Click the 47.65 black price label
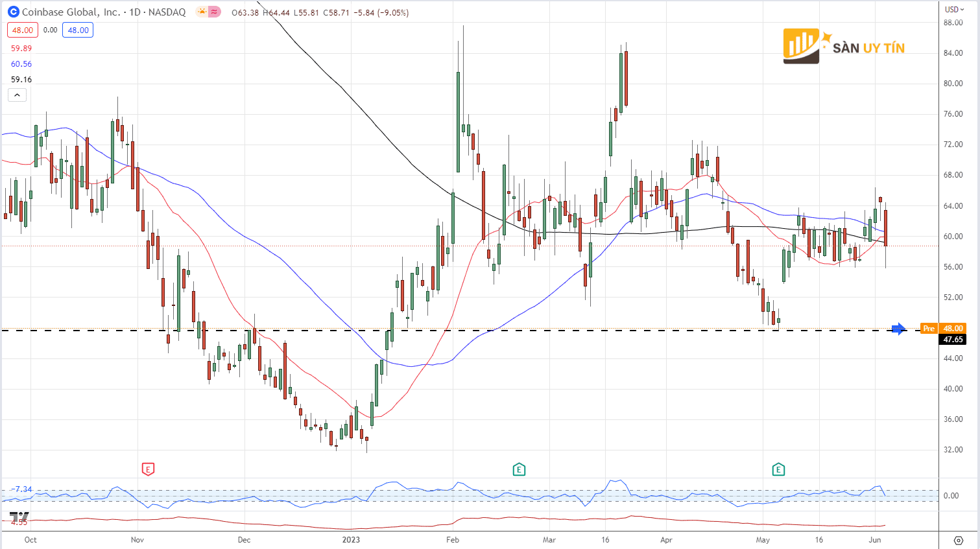The width and height of the screenshot is (980, 549). [953, 340]
